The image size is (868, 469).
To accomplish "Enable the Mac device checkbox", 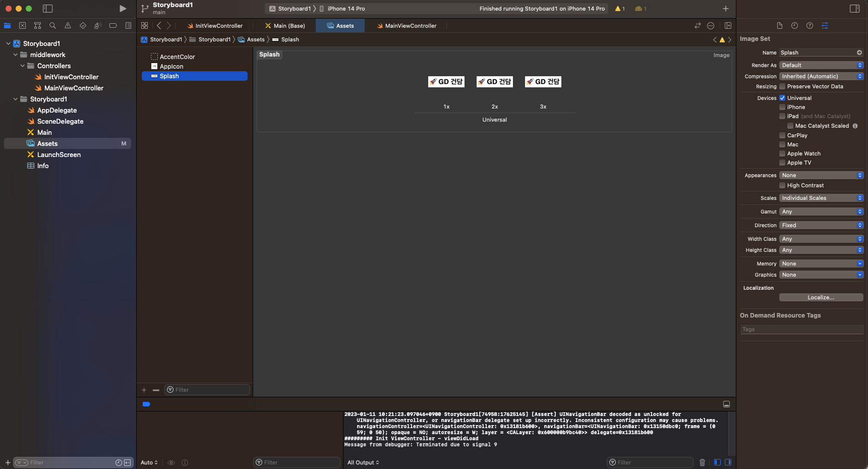I will click(x=782, y=144).
